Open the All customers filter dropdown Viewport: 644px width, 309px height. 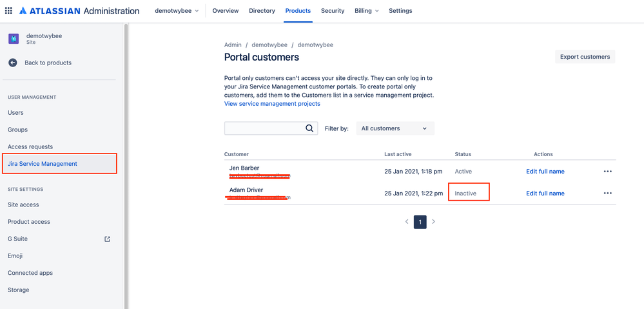(395, 128)
